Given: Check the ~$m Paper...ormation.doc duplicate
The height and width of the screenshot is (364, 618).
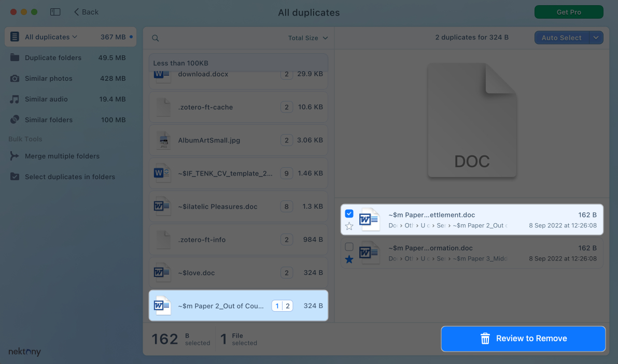Looking at the screenshot, I should pyautogui.click(x=349, y=246).
